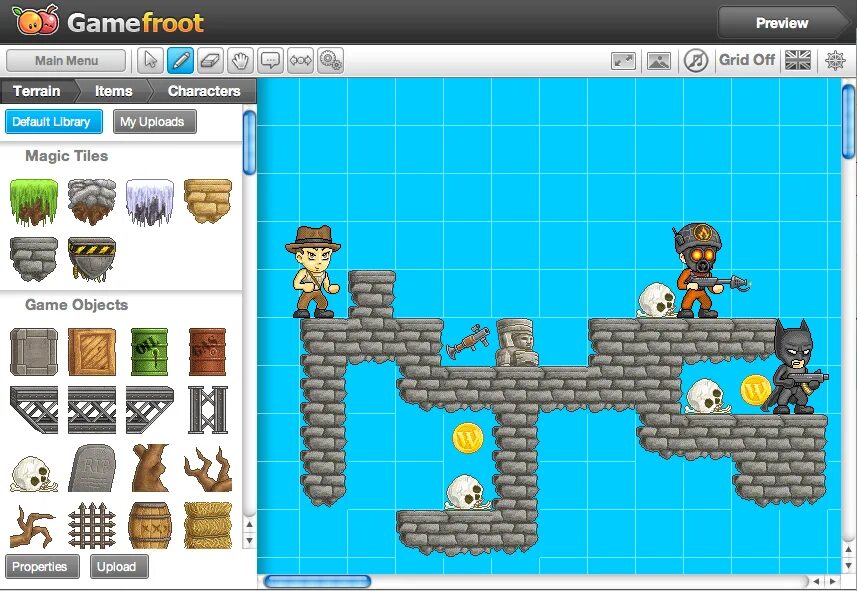Switch to the Items tab

pos(114,91)
